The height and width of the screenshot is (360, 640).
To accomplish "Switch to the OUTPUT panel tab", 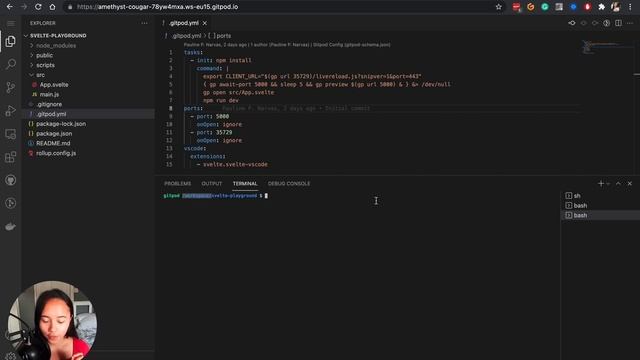I will click(x=211, y=184).
